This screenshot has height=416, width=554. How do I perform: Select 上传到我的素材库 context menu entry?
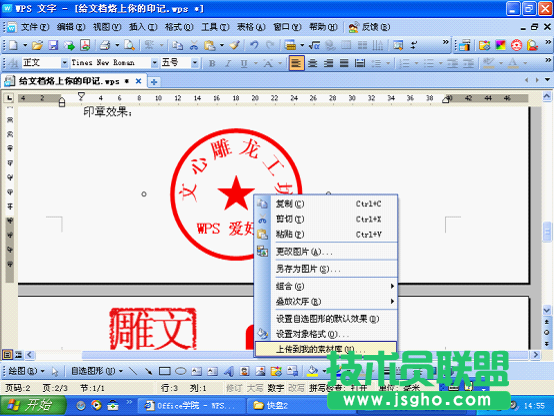[x=325, y=349]
